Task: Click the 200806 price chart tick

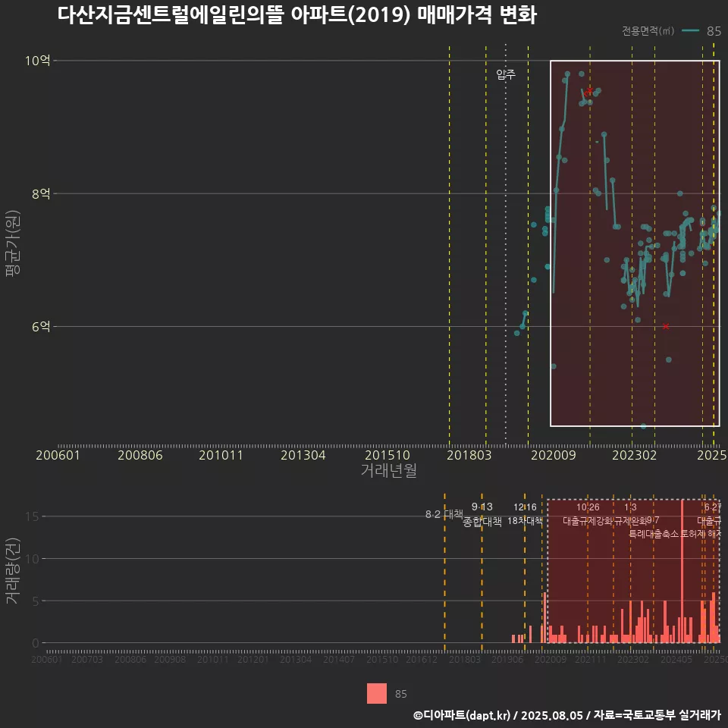Action: [140, 455]
